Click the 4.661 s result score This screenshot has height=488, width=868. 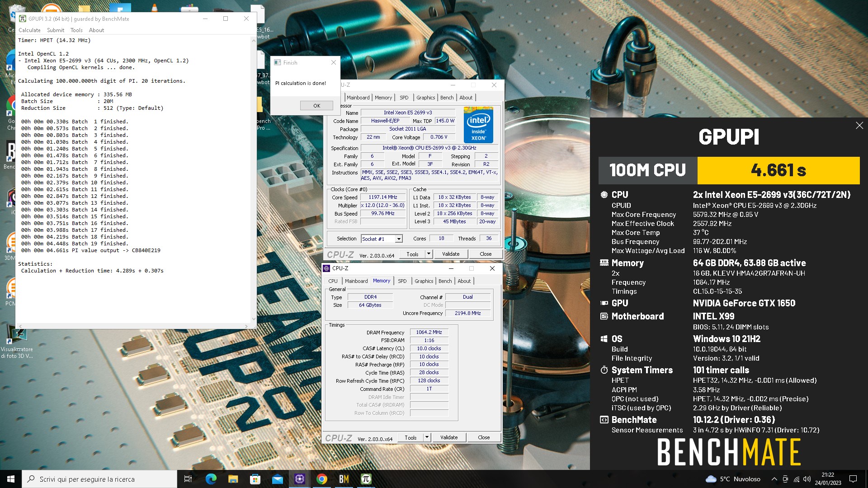coord(778,170)
